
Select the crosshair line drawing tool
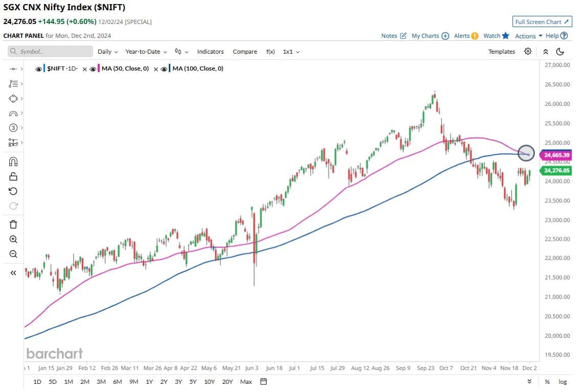[13, 69]
